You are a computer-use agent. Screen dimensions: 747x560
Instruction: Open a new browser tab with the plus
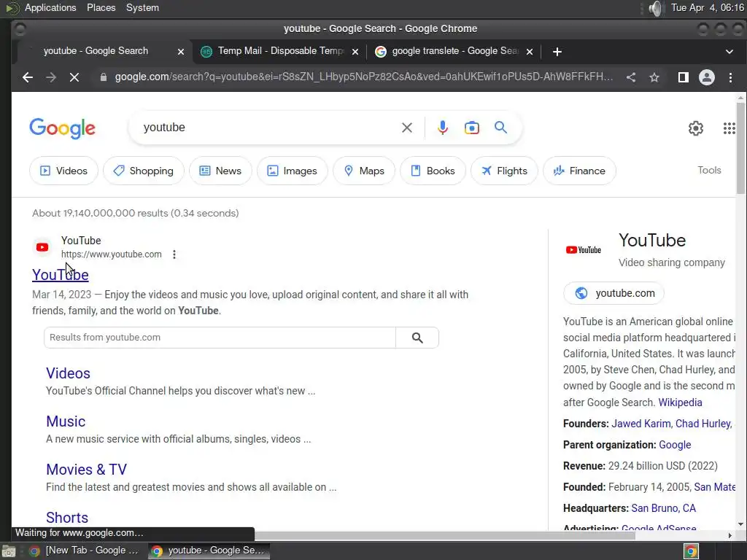click(x=557, y=52)
